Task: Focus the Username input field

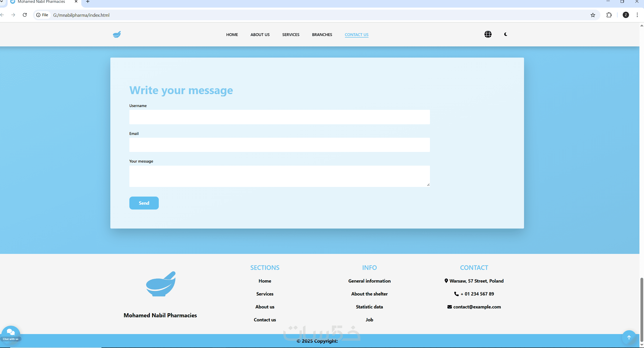Action: (279, 117)
